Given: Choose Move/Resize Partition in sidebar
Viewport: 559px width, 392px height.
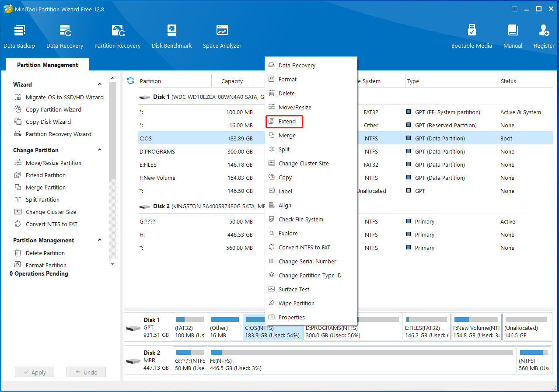Looking at the screenshot, I should (48, 163).
